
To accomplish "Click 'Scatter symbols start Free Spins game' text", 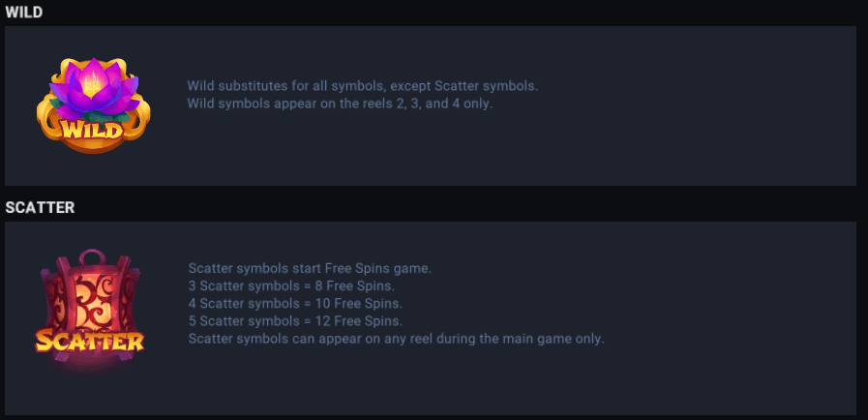I will [x=309, y=268].
